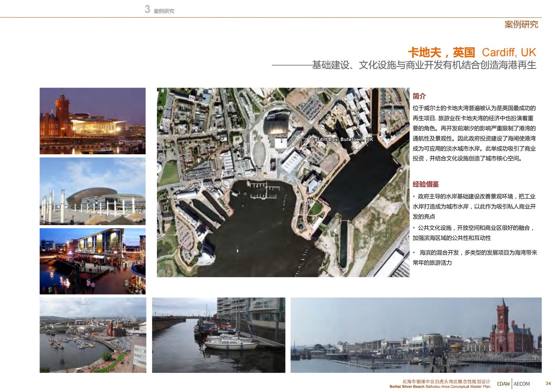Click the 'Cardiff Bay, Butetown, UK' map label

(342, 139)
